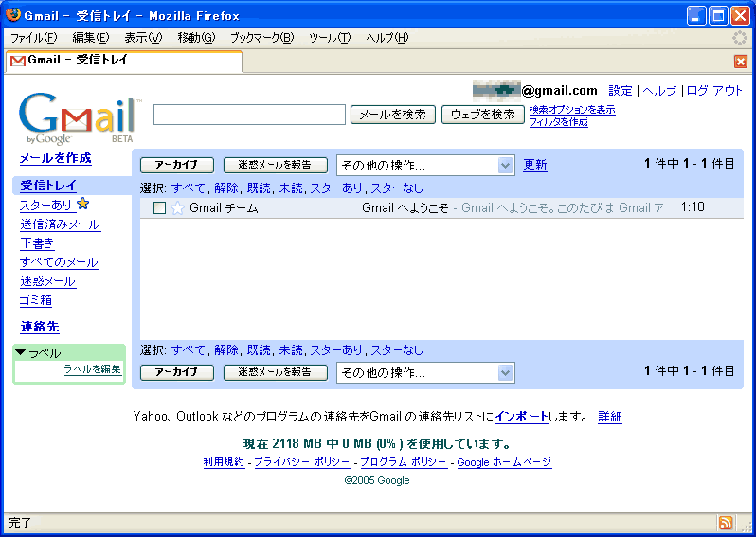The height and width of the screenshot is (537, 756).
Task: Collapse the ラベル section triangle
Action: tap(20, 352)
